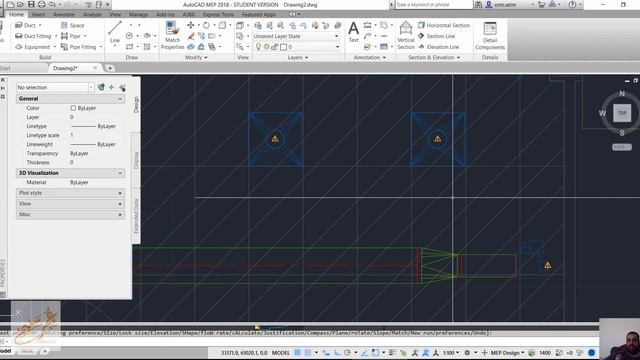Screen dimensions: 640x360
Task: Select the Rotate tool in Modify panel
Action: pyautogui.click(x=207, y=25)
